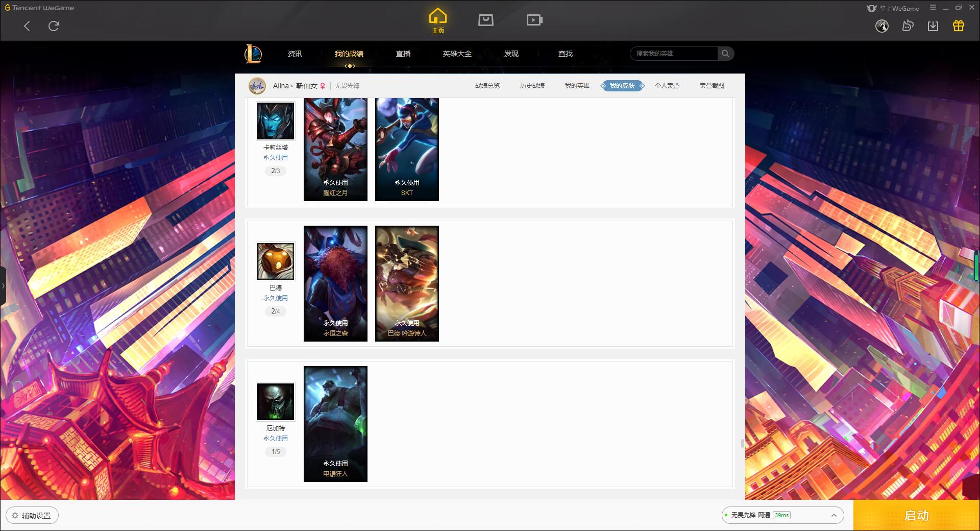980x531 pixels.
Task: Focus the 搜索我的英雄 search field
Action: (x=674, y=54)
